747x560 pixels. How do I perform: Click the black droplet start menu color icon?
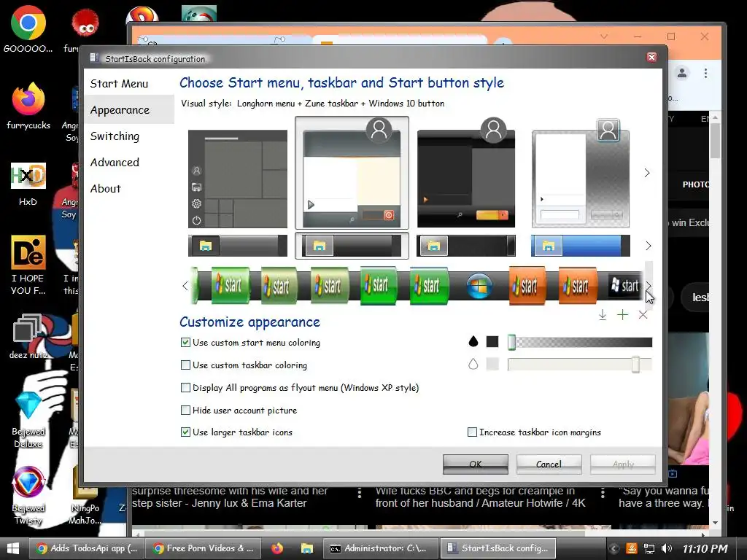[x=473, y=341]
